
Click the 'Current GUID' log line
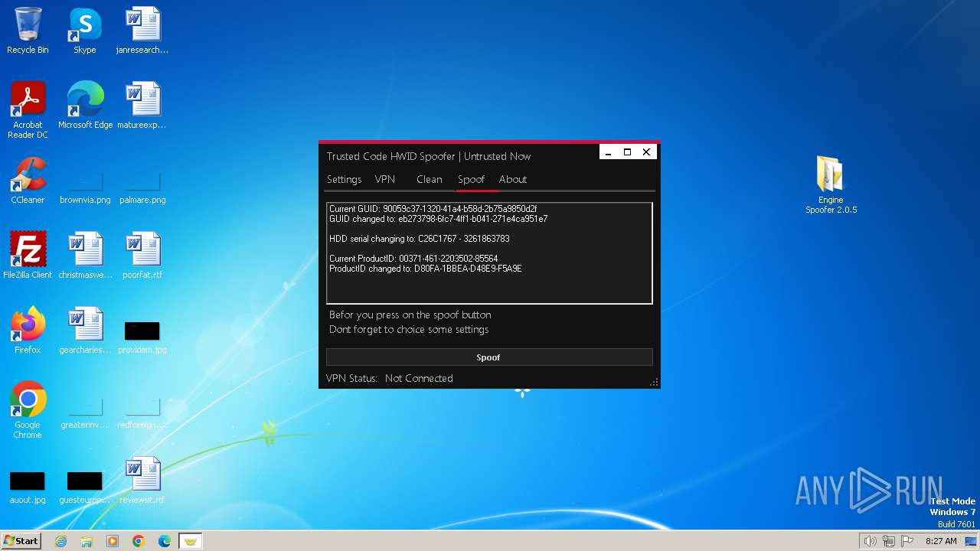click(433, 209)
